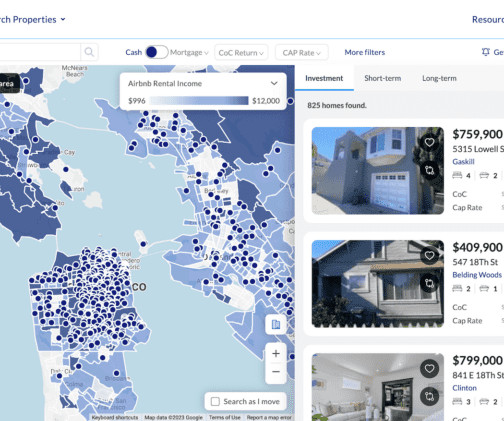This screenshot has width=504, height=421.
Task: Toggle the Cash/Mortgage switch
Action: pos(156,52)
